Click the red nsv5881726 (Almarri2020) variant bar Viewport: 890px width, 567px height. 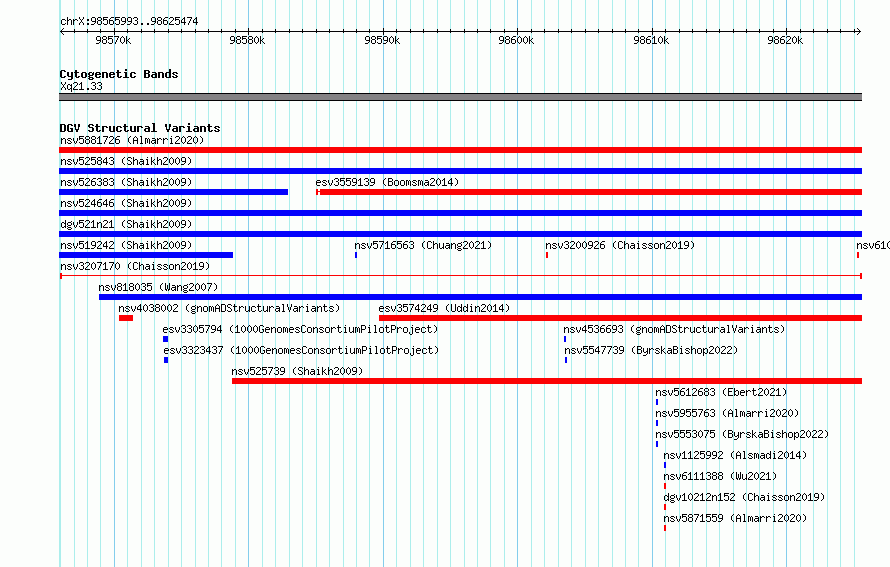click(x=460, y=150)
